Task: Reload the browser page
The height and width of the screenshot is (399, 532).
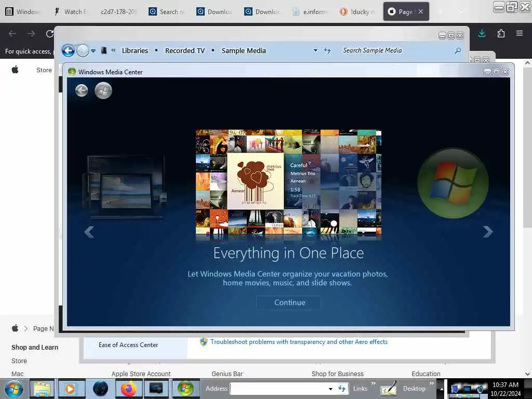Action: click(x=50, y=34)
